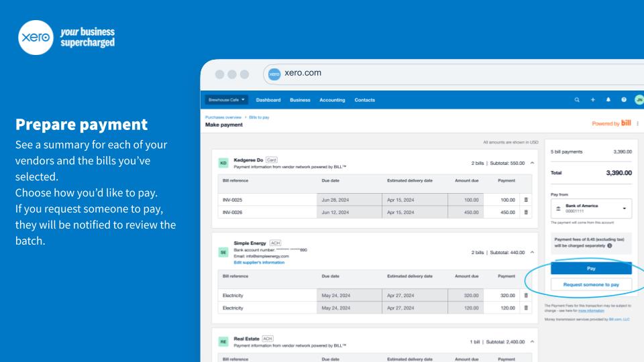
Task: Edit payment amount 100.00 for INV-0025
Action: coord(501,200)
